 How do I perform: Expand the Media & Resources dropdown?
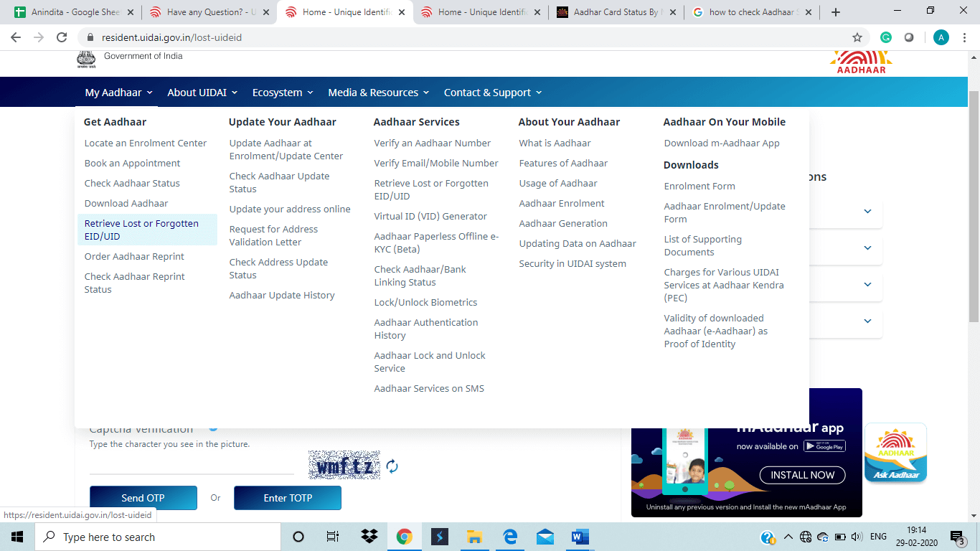[x=378, y=93]
